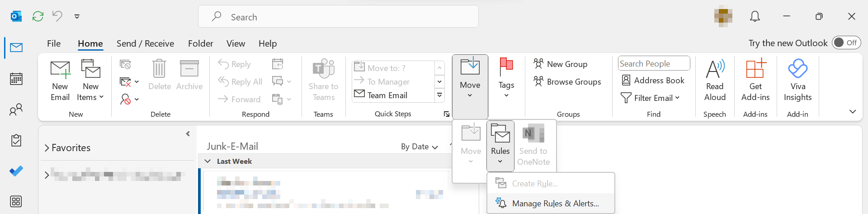This screenshot has width=868, height=214.
Task: Click Reply All button
Action: 240,82
